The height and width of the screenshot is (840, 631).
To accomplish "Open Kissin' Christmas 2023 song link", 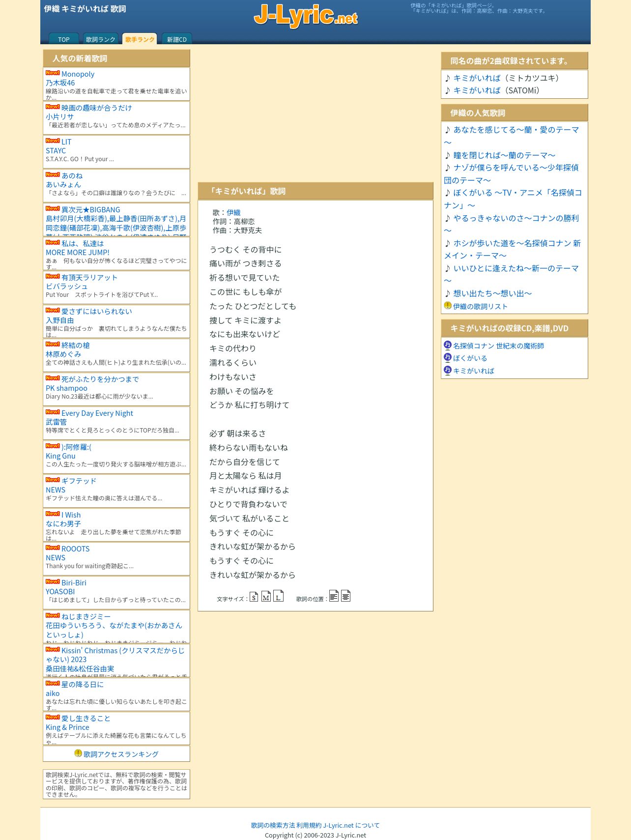I will (115, 655).
